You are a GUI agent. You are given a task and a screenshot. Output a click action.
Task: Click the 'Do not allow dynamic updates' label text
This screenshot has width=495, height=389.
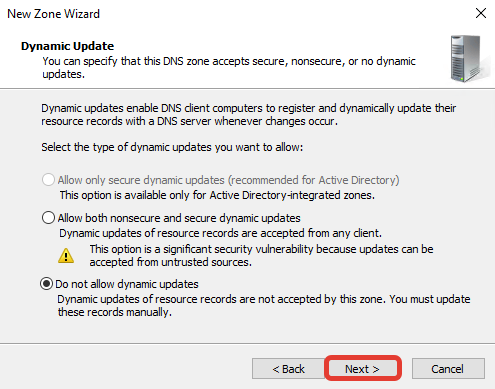pyautogui.click(x=127, y=284)
